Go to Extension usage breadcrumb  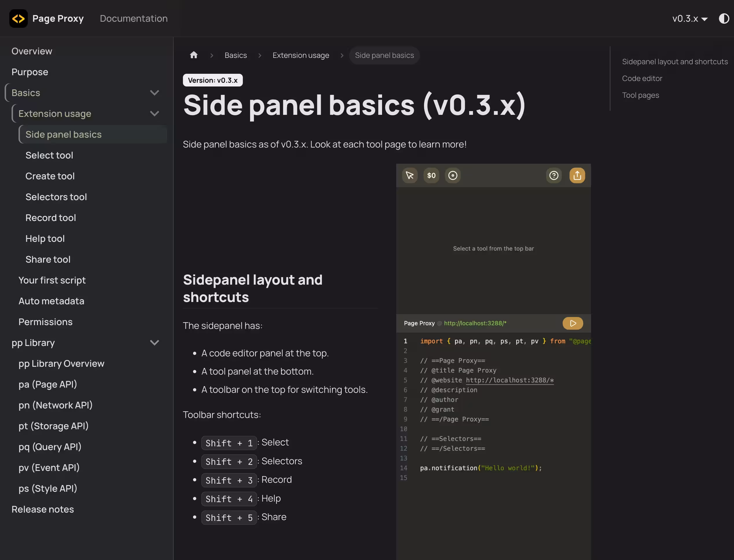pos(301,55)
